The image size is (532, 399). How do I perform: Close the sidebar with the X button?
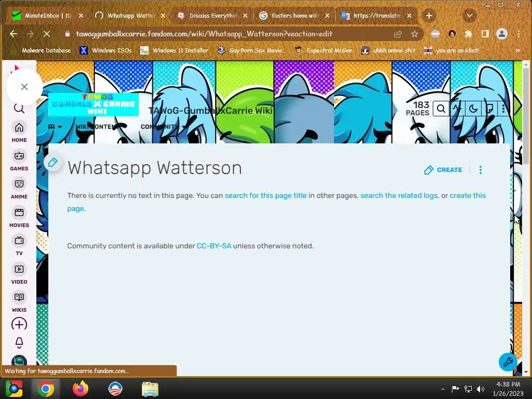[x=24, y=87]
